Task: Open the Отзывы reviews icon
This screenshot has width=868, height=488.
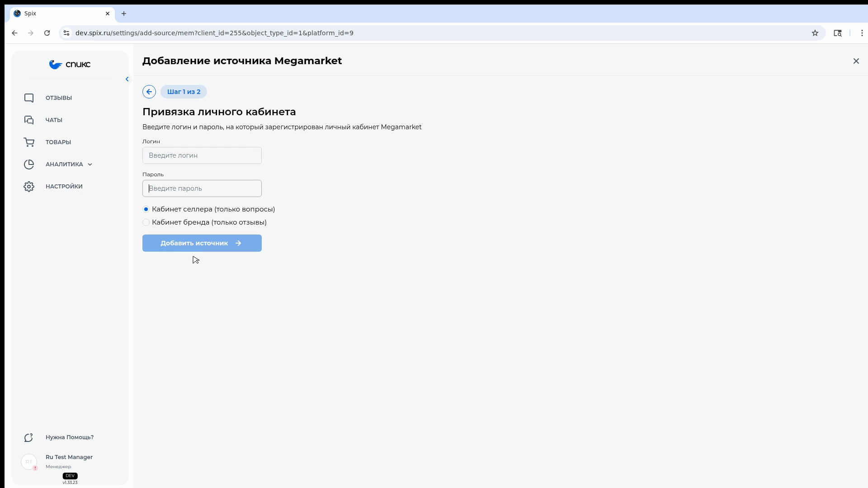Action: (x=29, y=98)
